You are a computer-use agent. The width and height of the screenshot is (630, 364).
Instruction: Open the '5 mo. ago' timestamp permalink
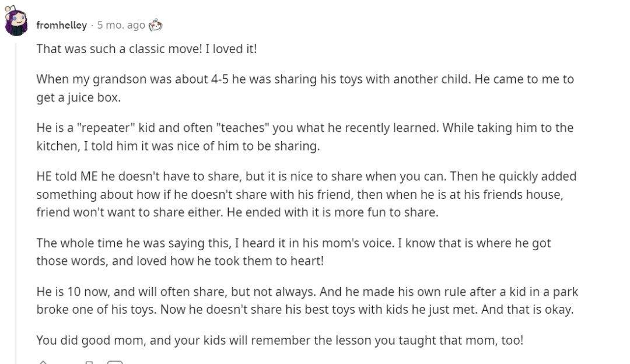(x=121, y=25)
